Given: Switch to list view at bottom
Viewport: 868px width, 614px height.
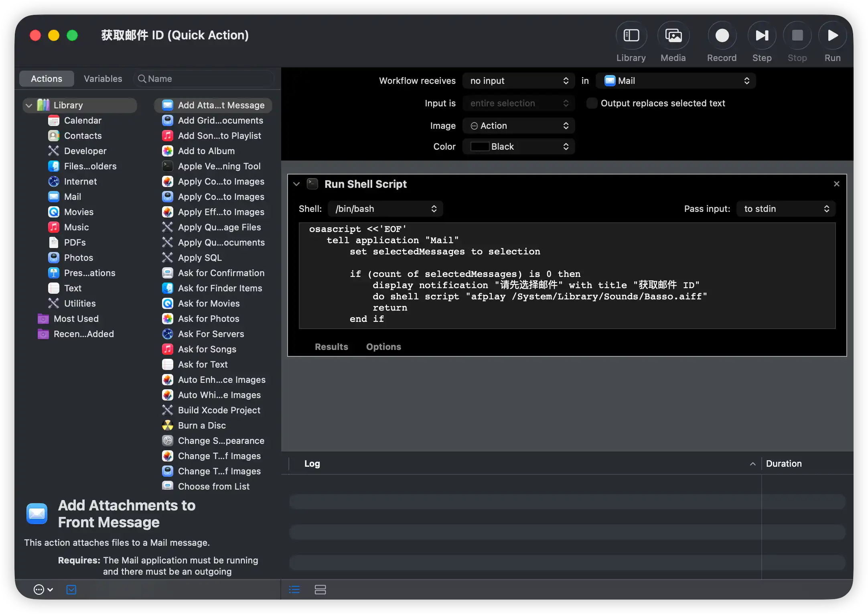Looking at the screenshot, I should tap(294, 590).
